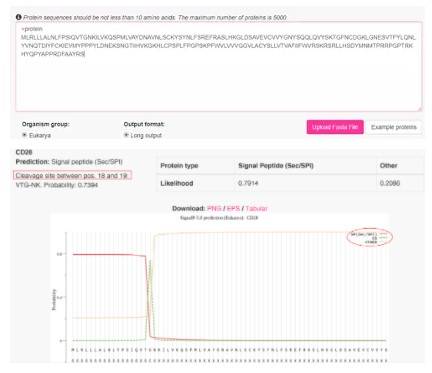
Task: Select the Long output format radio
Action: coord(126,135)
